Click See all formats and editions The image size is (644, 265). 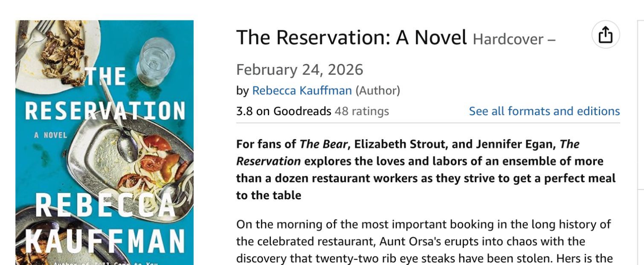click(544, 111)
